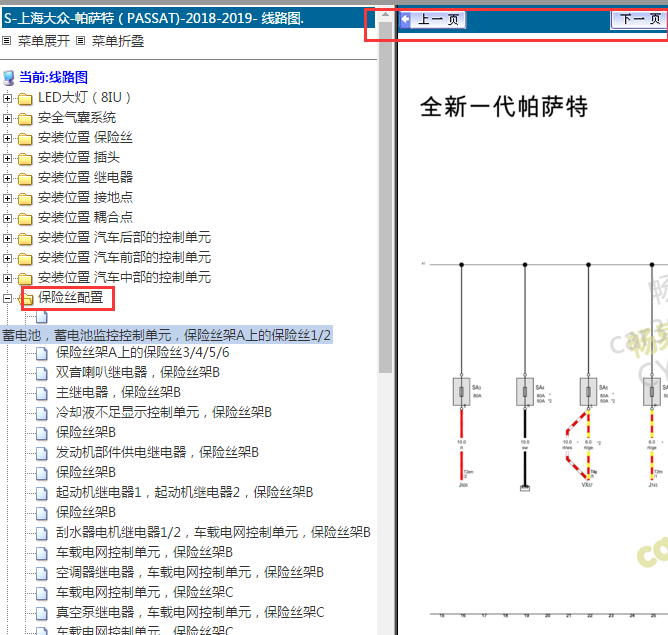Expand the 安装位置 保险丝 node
This screenshot has height=635, width=668.
pos(7,138)
